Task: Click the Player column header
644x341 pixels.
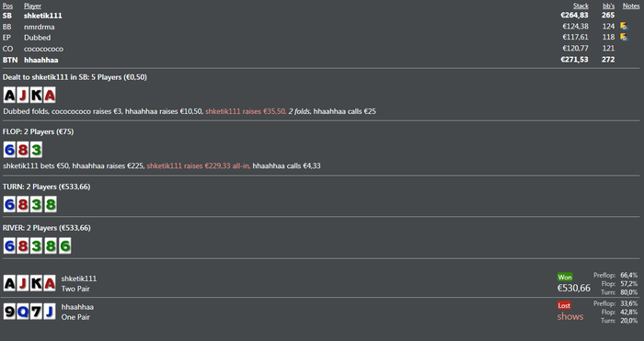Action: [32, 6]
